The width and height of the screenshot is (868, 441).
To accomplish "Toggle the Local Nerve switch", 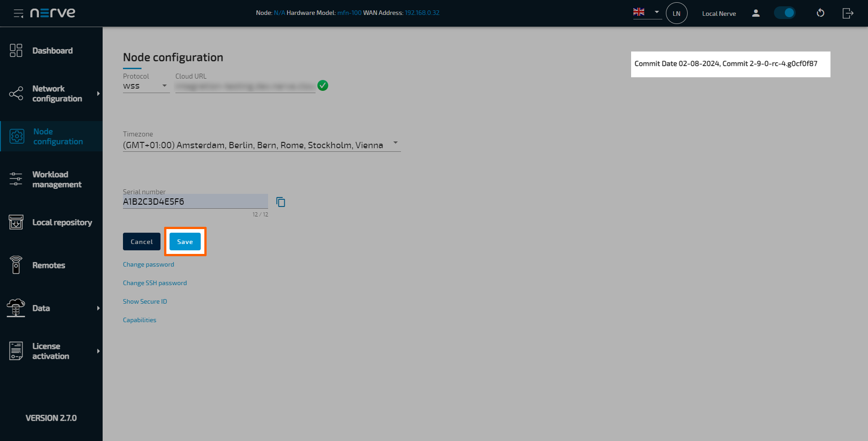I will coord(785,13).
